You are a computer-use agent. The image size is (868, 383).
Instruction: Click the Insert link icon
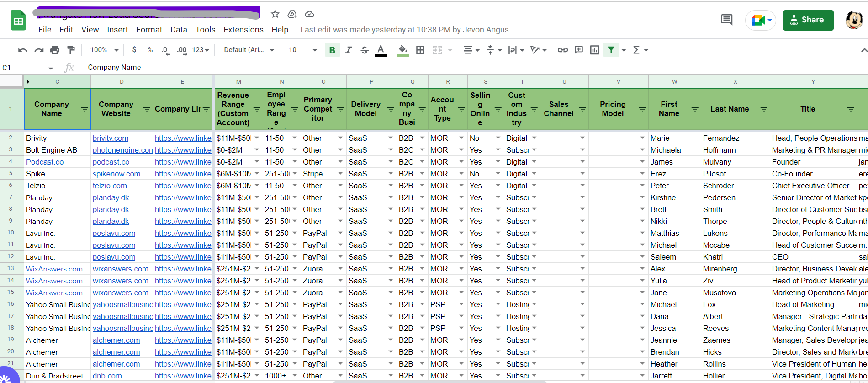[x=563, y=50]
